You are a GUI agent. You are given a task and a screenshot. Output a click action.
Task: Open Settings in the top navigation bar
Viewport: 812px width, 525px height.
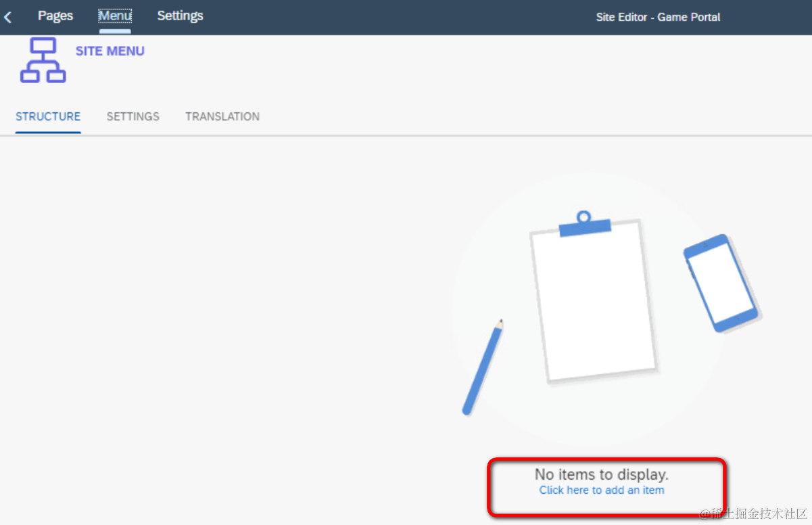(x=180, y=16)
